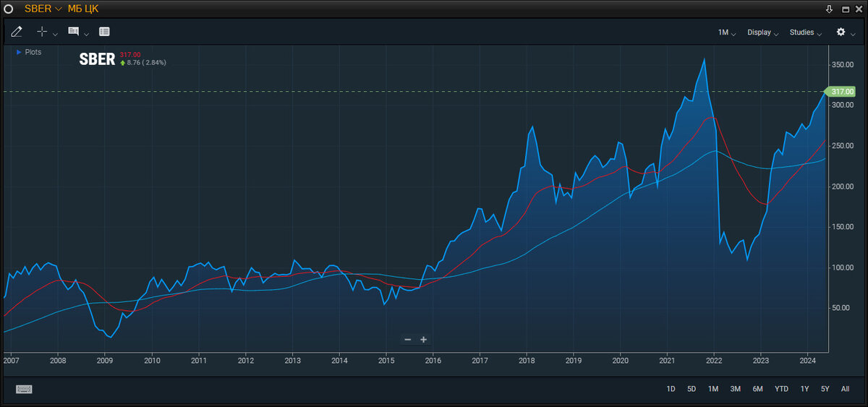
Task: Click the 350.00 price axis label
Action: coord(843,64)
